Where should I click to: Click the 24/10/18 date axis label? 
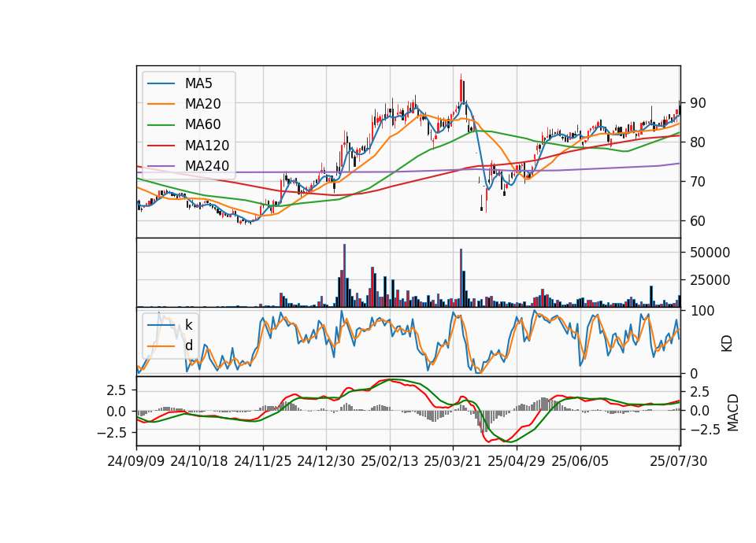tap(199, 461)
